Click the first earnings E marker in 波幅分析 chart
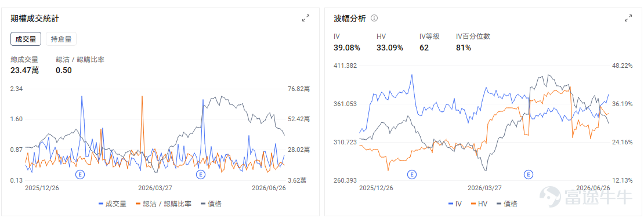 412,175
